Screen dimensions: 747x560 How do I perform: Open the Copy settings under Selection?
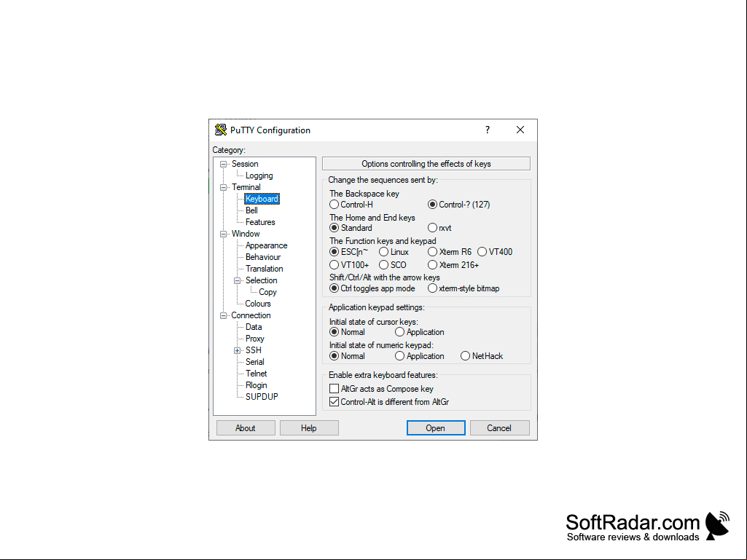267,292
